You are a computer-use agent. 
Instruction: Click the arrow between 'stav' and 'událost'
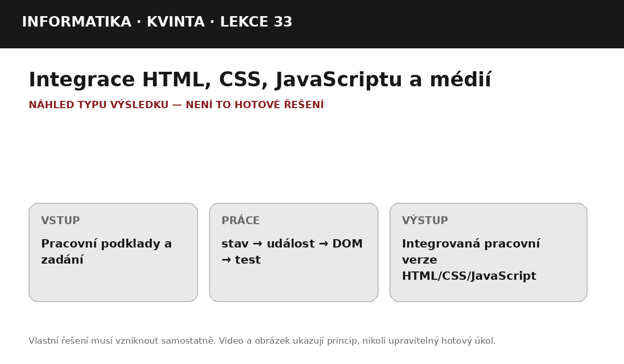(257, 244)
